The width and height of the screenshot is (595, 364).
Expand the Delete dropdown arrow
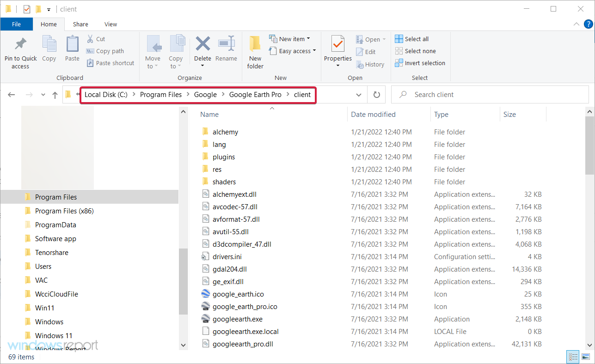click(202, 67)
